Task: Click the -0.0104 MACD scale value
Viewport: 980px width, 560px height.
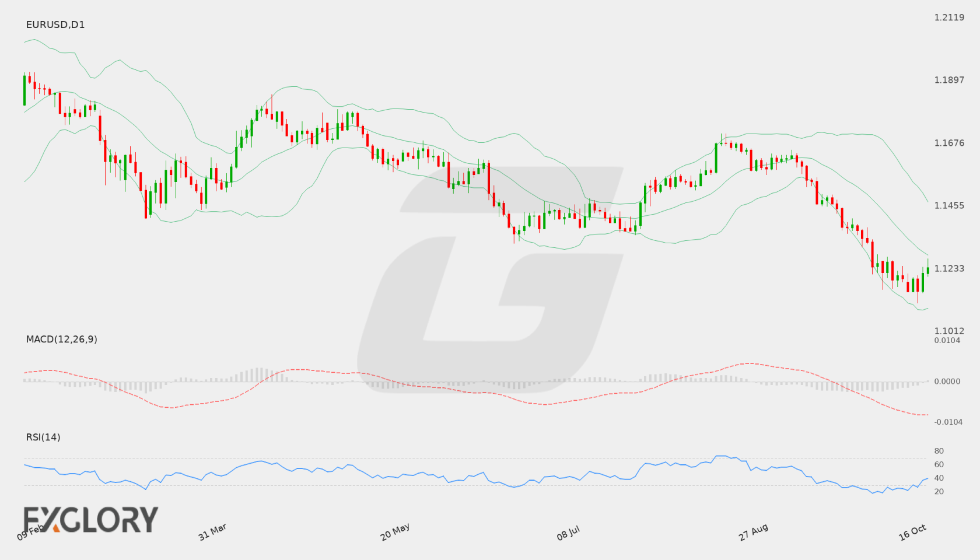Action: coord(947,422)
